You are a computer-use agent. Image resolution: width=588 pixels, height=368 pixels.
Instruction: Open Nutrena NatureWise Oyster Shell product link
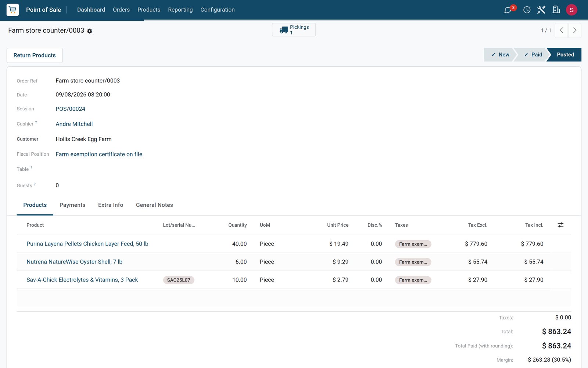pyautogui.click(x=74, y=262)
